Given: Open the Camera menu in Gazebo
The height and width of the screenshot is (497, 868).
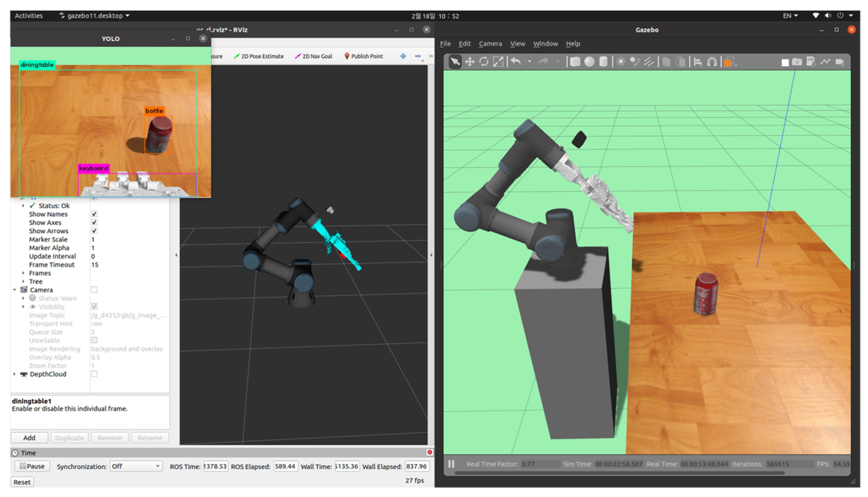Looking at the screenshot, I should (x=490, y=44).
